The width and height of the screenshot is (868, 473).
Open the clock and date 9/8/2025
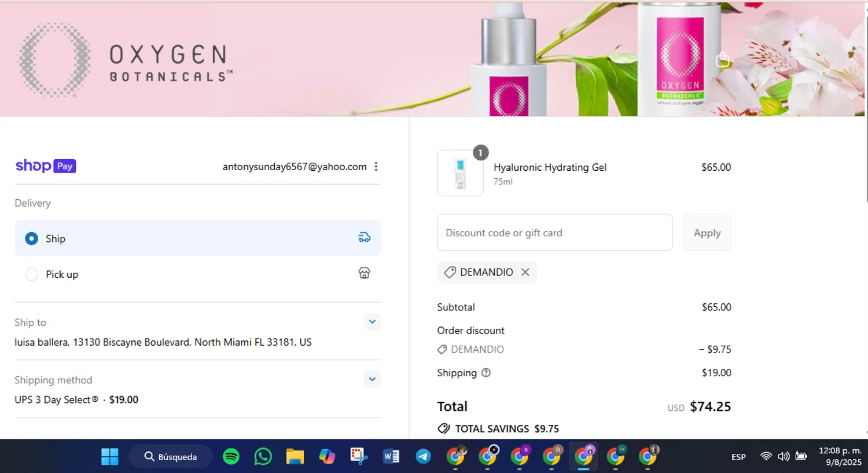click(840, 456)
